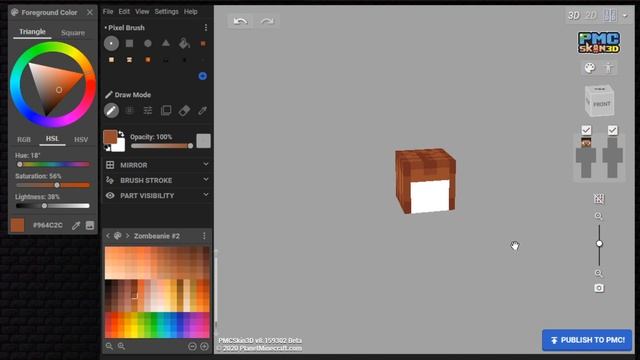Click the undo arrow
Viewport: 640px width, 360px height.
(240, 21)
